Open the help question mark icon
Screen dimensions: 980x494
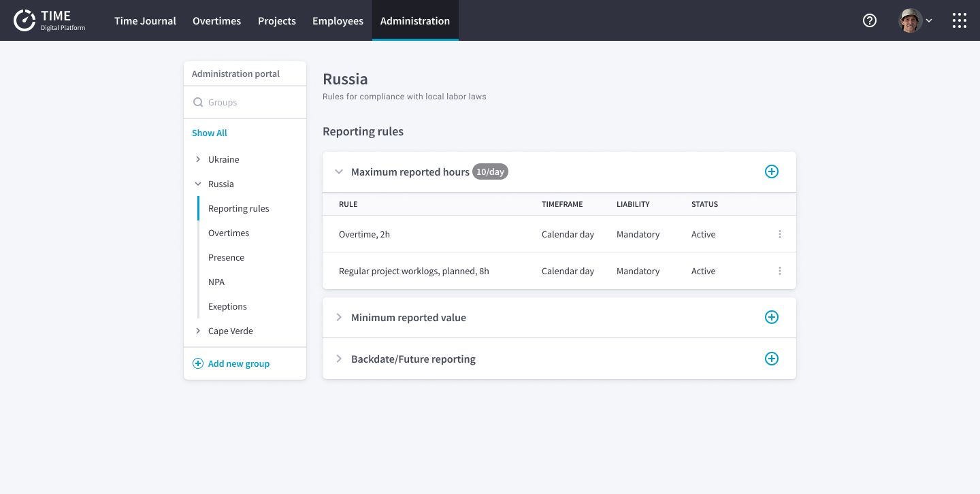(x=869, y=20)
